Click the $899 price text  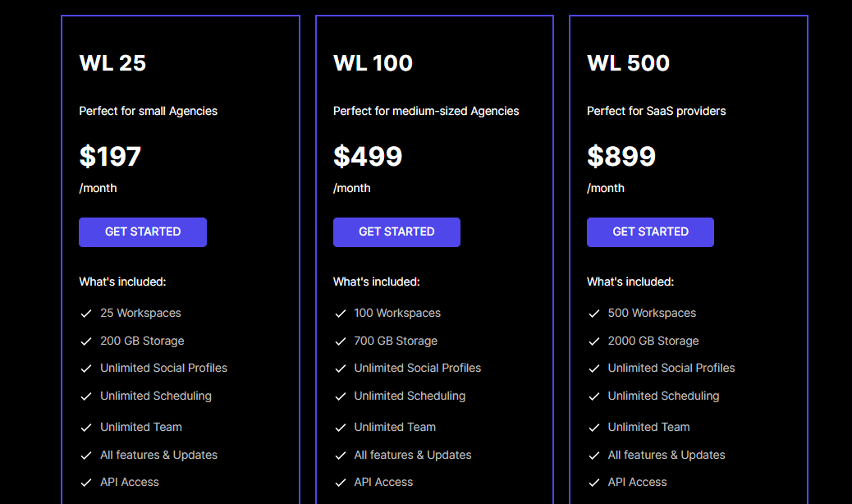[621, 156]
